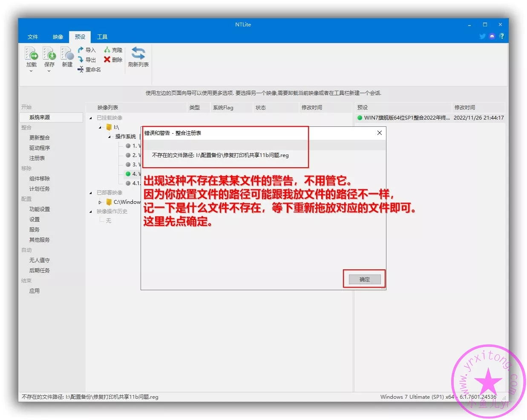Click the 重命名 rename button

coord(89,69)
